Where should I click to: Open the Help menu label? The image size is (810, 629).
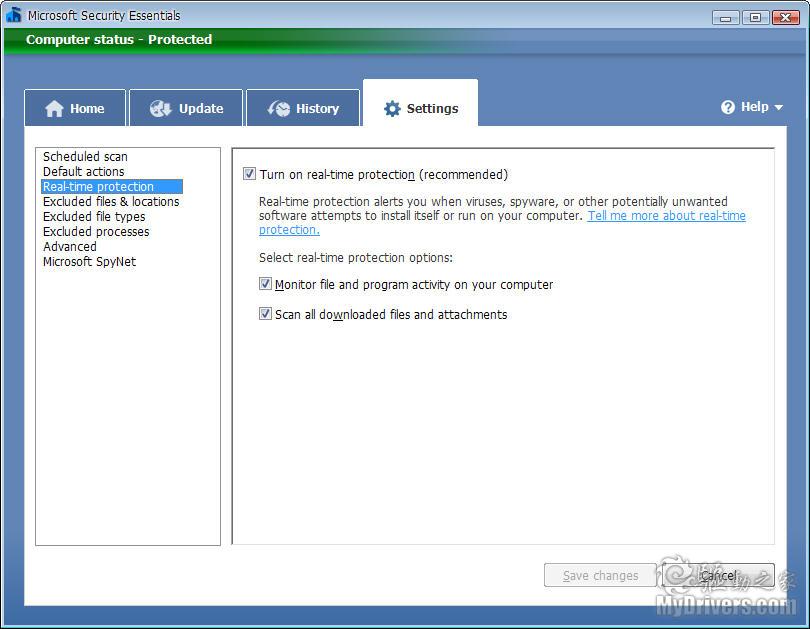click(x=755, y=107)
